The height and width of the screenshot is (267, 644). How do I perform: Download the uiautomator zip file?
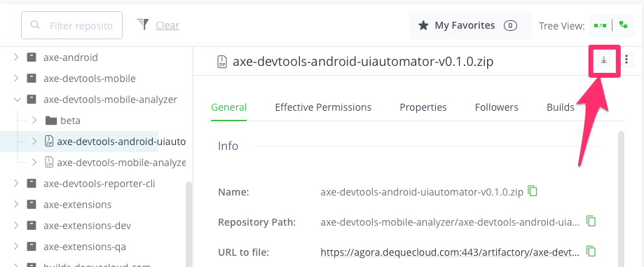point(604,60)
